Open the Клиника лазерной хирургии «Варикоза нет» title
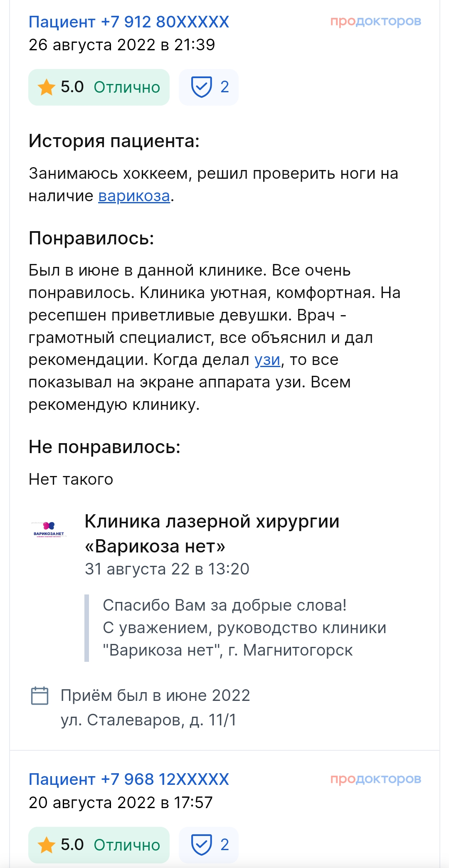Image resolution: width=449 pixels, height=868 pixels. 212,533
